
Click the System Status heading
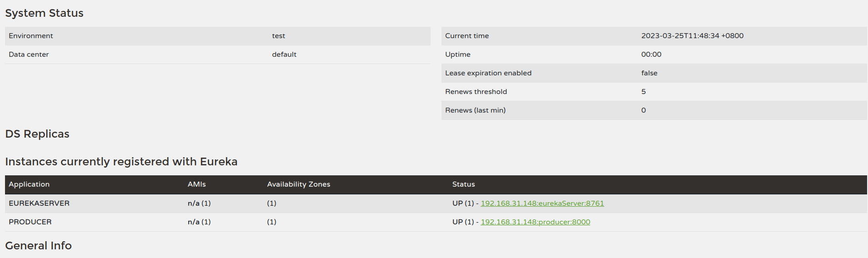[44, 13]
